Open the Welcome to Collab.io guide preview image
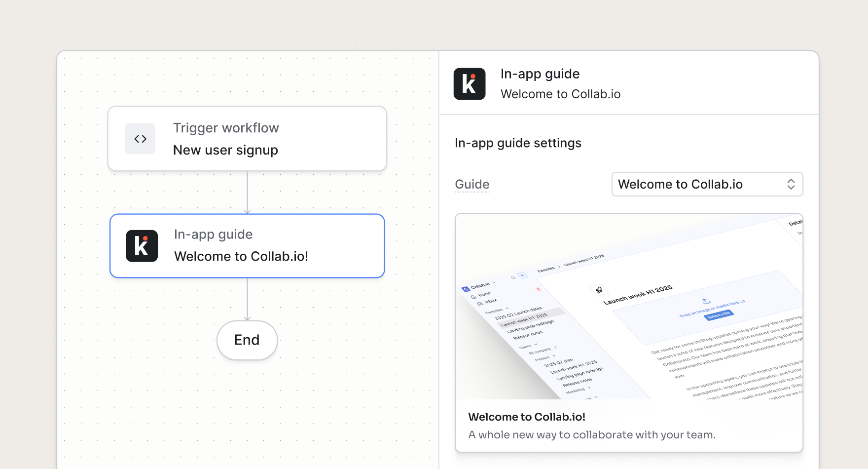Image resolution: width=868 pixels, height=469 pixels. (x=629, y=307)
